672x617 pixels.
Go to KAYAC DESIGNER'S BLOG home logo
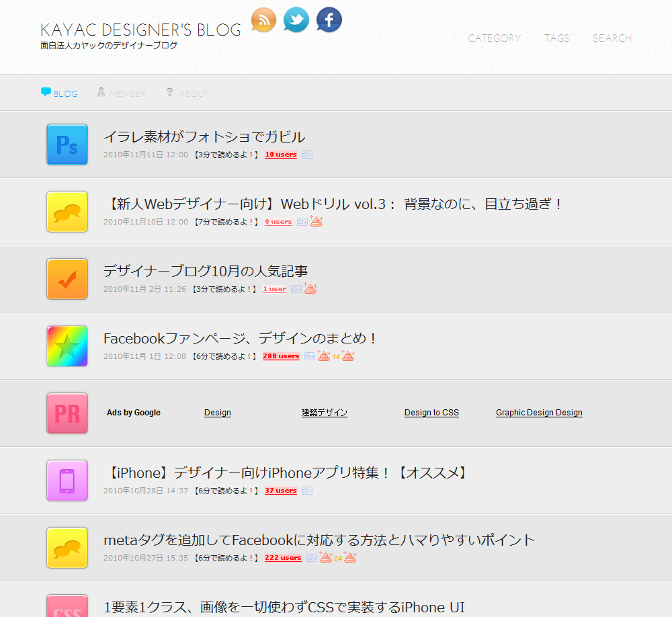140,30
